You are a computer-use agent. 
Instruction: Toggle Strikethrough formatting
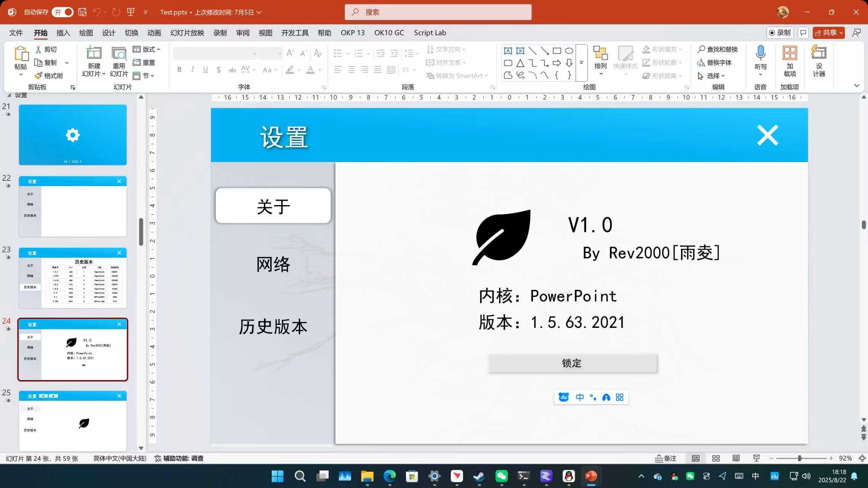pyautogui.click(x=232, y=70)
